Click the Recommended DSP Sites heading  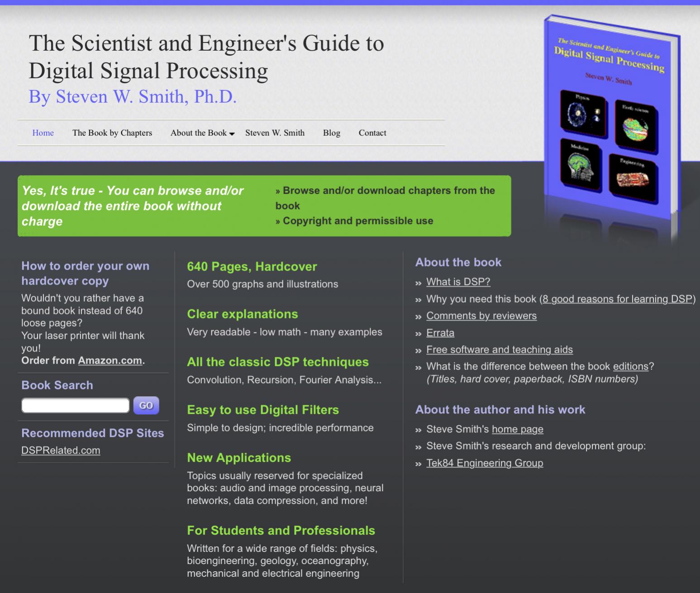click(93, 433)
